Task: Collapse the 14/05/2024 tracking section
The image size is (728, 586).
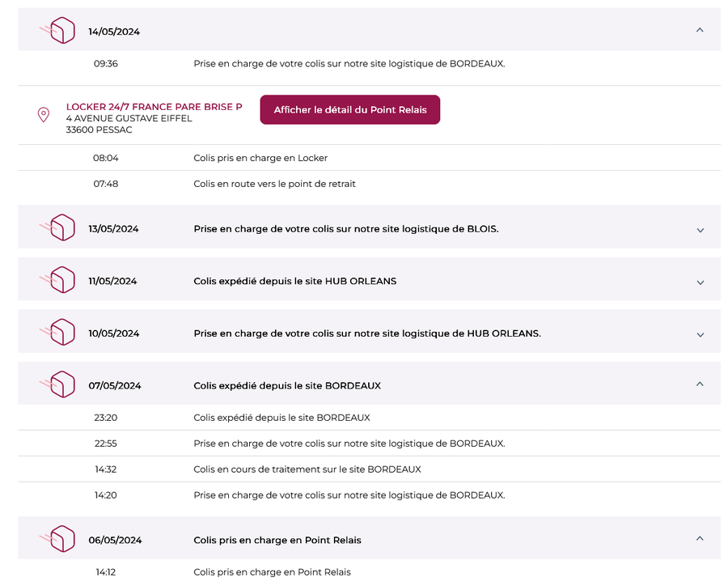Action: pyautogui.click(x=700, y=31)
